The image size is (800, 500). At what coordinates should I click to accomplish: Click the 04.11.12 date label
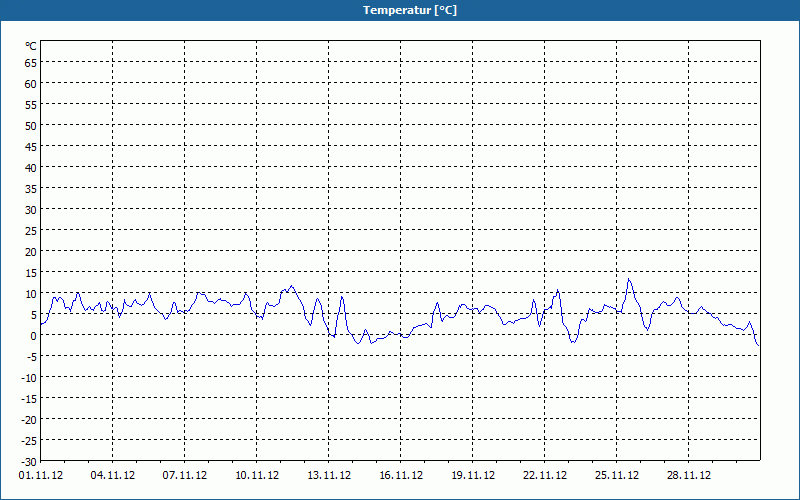(113, 476)
